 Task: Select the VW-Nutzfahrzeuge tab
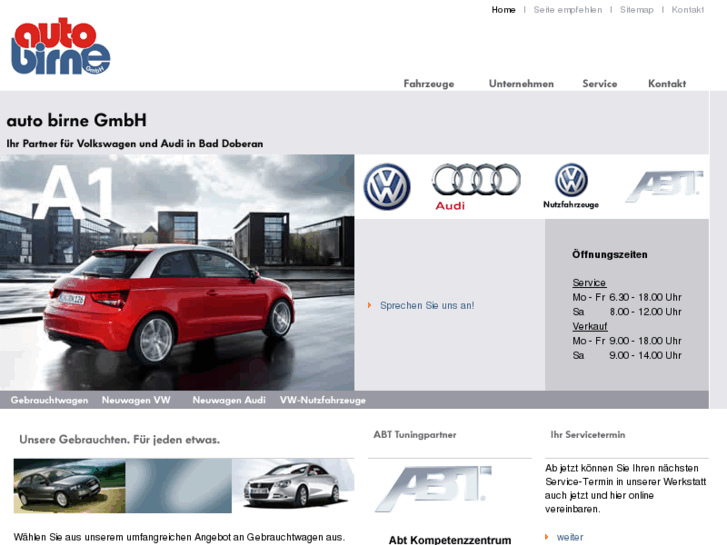coord(323,400)
